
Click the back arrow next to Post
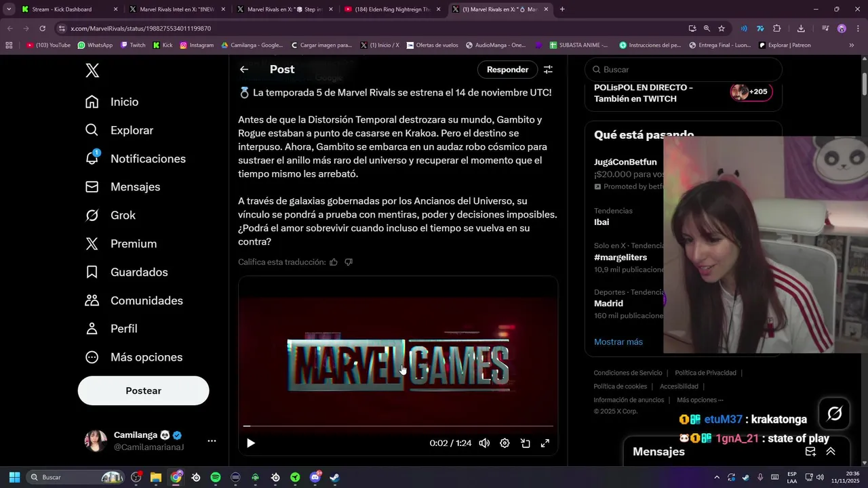[244, 69]
